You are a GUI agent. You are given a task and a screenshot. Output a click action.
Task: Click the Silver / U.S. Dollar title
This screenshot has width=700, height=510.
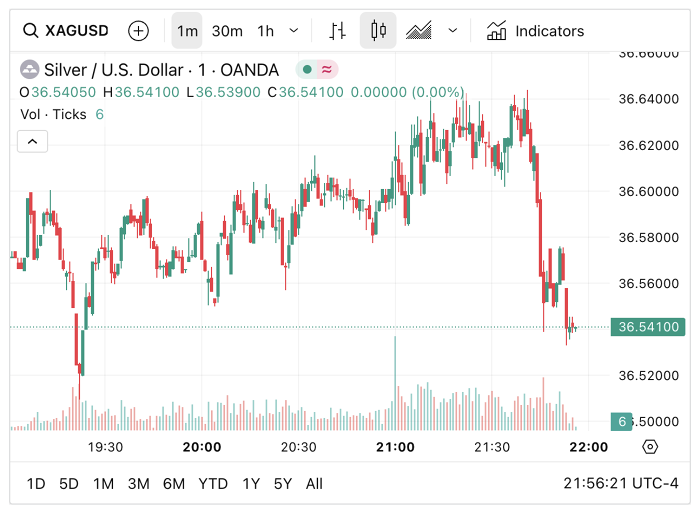161,70
